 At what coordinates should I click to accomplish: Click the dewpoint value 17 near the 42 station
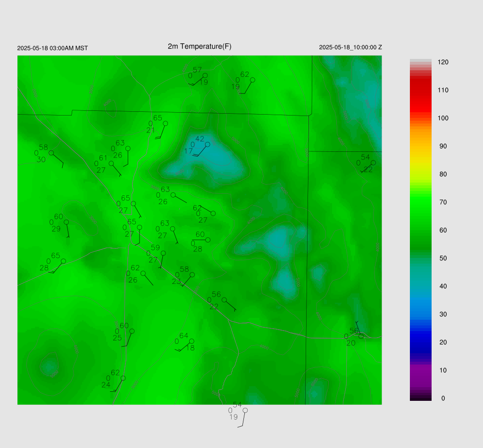coord(189,151)
